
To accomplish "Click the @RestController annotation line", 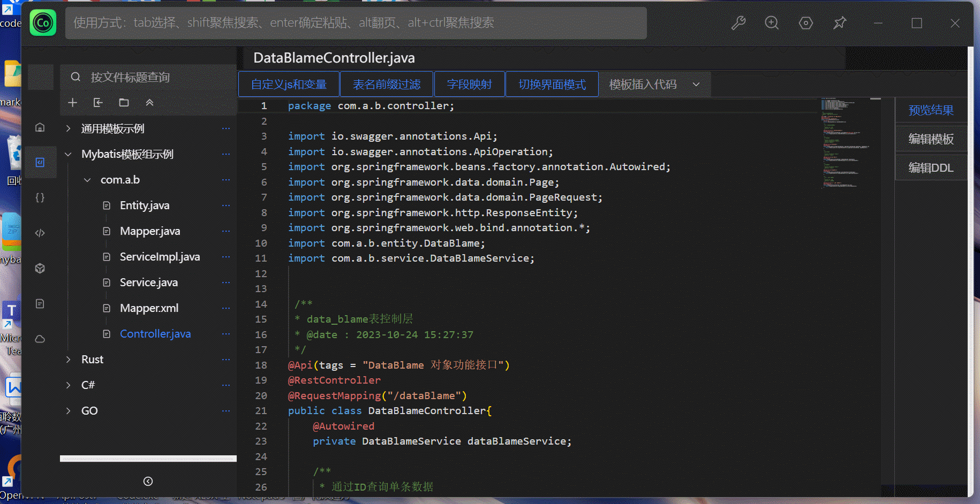I will point(335,380).
